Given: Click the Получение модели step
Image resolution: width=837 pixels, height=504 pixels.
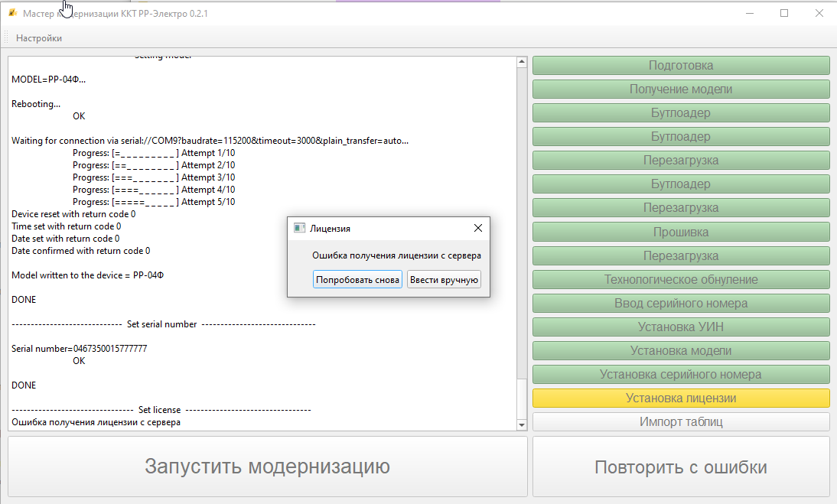Looking at the screenshot, I should [681, 89].
